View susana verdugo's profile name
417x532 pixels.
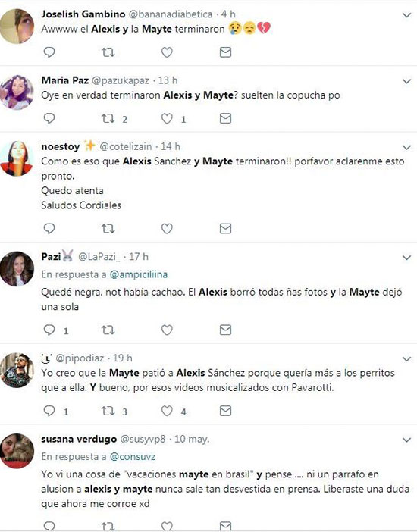[79, 439]
